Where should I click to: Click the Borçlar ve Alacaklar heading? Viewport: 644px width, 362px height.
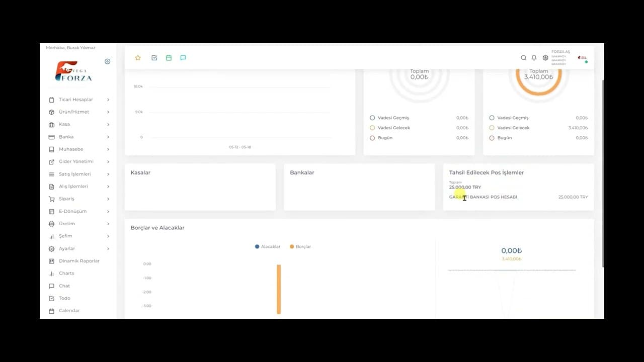157,228
